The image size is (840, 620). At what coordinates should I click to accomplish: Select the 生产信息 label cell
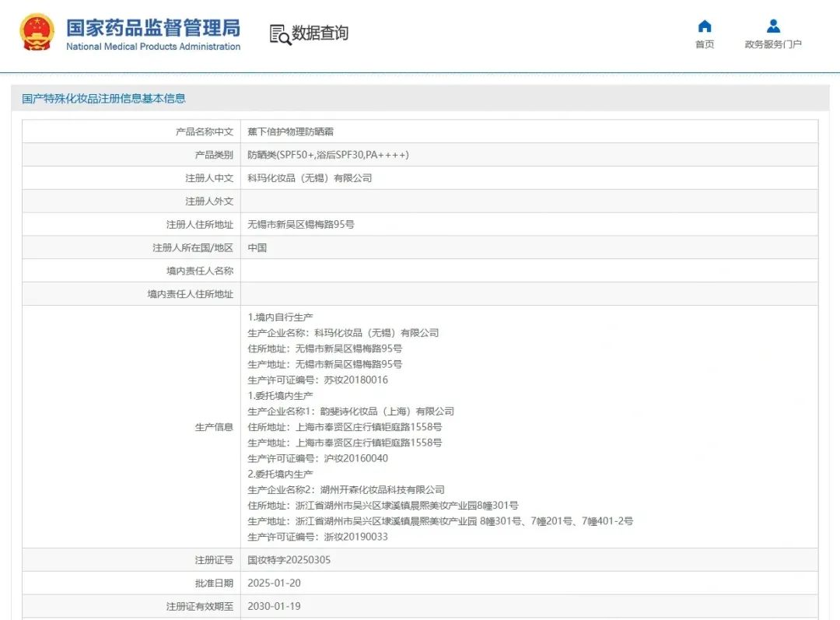pyautogui.click(x=131, y=427)
